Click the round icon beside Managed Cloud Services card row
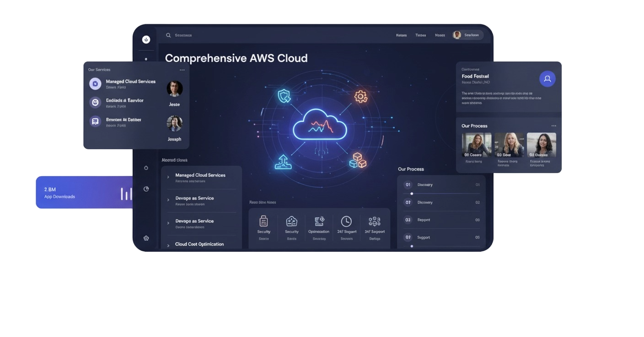The height and width of the screenshot is (337, 644). click(x=95, y=84)
